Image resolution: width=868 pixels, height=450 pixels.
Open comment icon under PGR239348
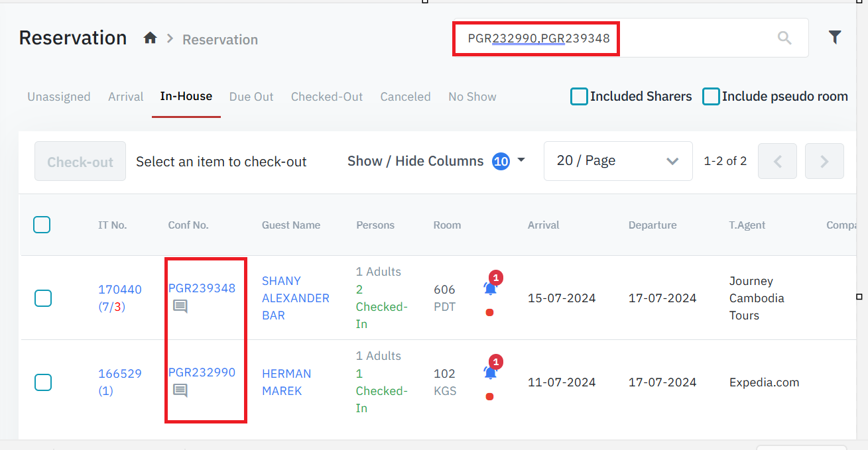(x=180, y=306)
